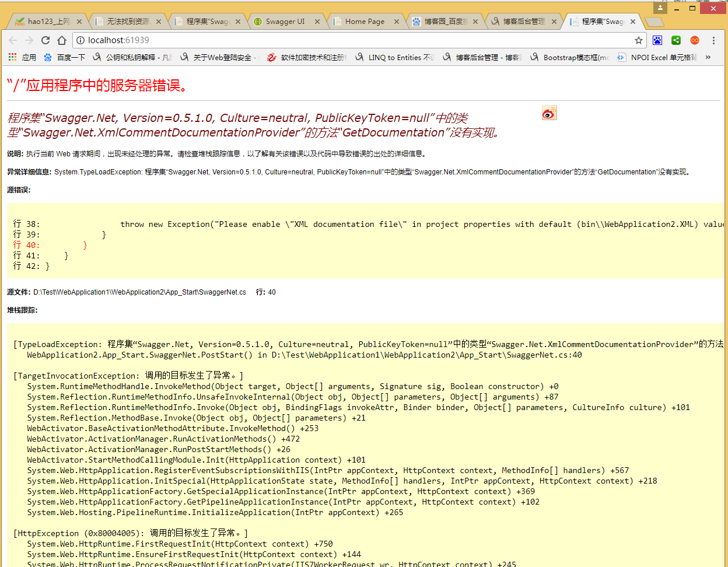The width and height of the screenshot is (728, 567).
Task: Click the TypeLoadException stack trace line
Action: 367,344
